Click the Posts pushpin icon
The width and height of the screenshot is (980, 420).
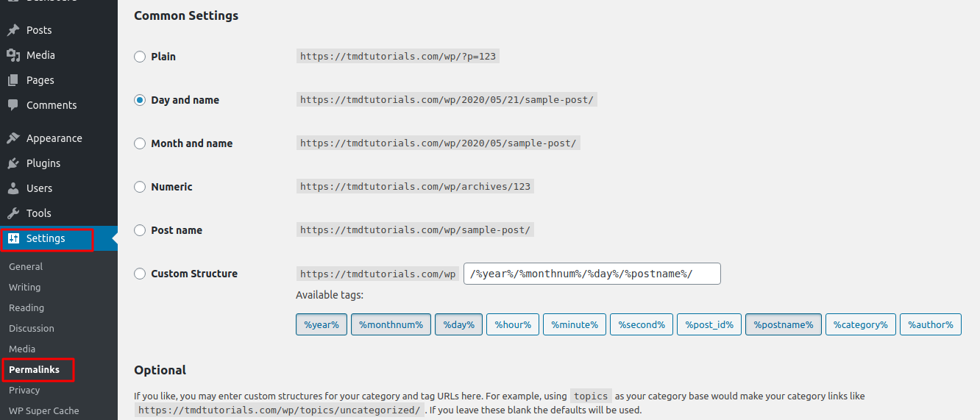(x=13, y=30)
